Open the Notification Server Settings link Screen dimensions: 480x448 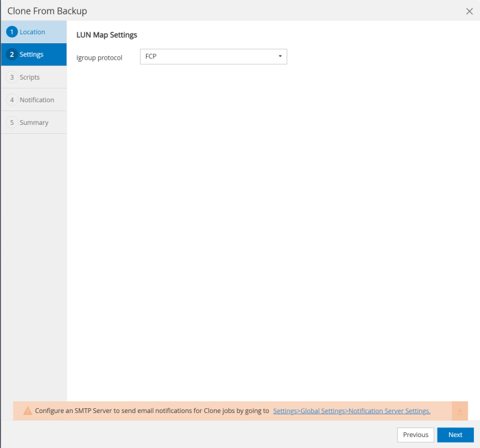click(352, 411)
